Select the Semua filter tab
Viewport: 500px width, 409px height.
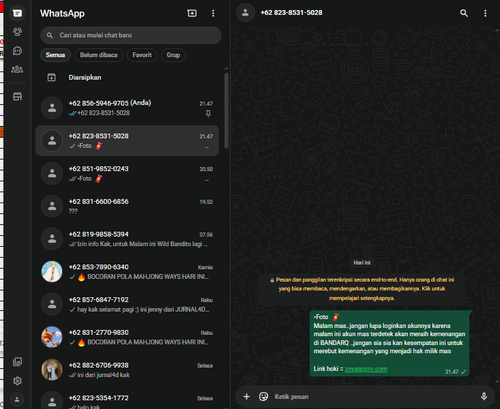(x=55, y=55)
